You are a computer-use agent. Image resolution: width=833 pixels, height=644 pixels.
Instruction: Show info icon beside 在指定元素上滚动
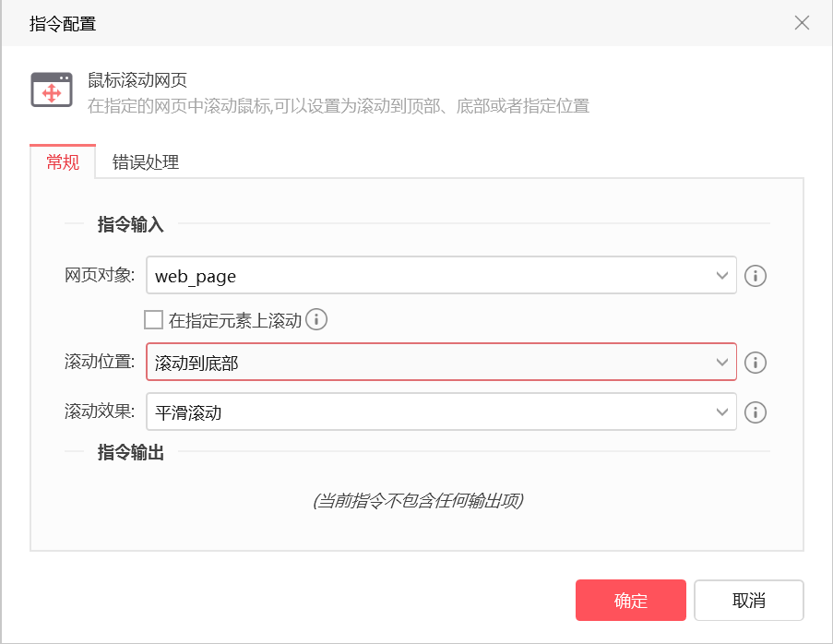pos(316,319)
